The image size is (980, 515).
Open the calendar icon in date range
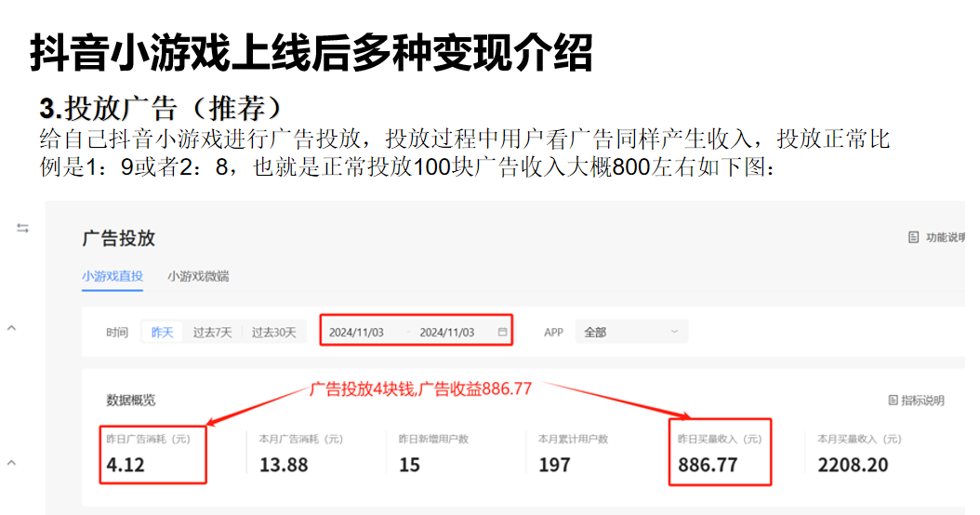click(x=503, y=332)
